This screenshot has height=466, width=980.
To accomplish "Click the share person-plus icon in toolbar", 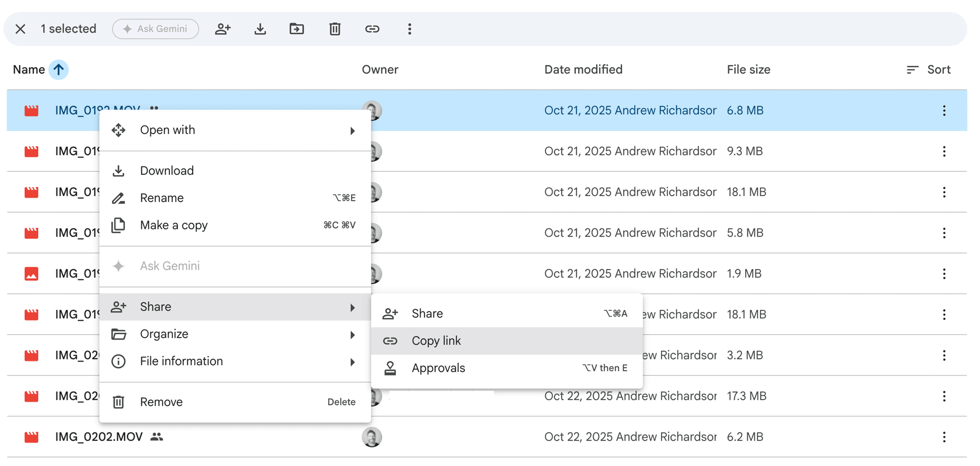I will pyautogui.click(x=223, y=29).
